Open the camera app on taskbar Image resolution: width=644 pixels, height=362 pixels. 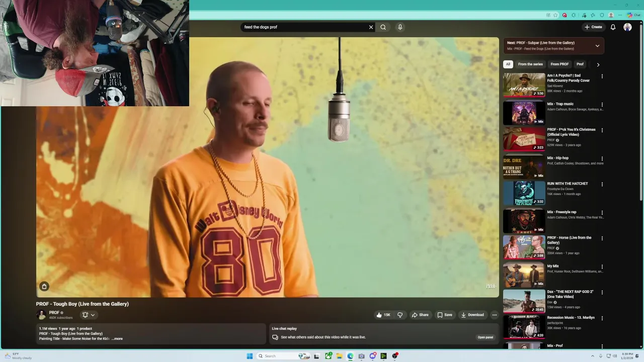361,356
